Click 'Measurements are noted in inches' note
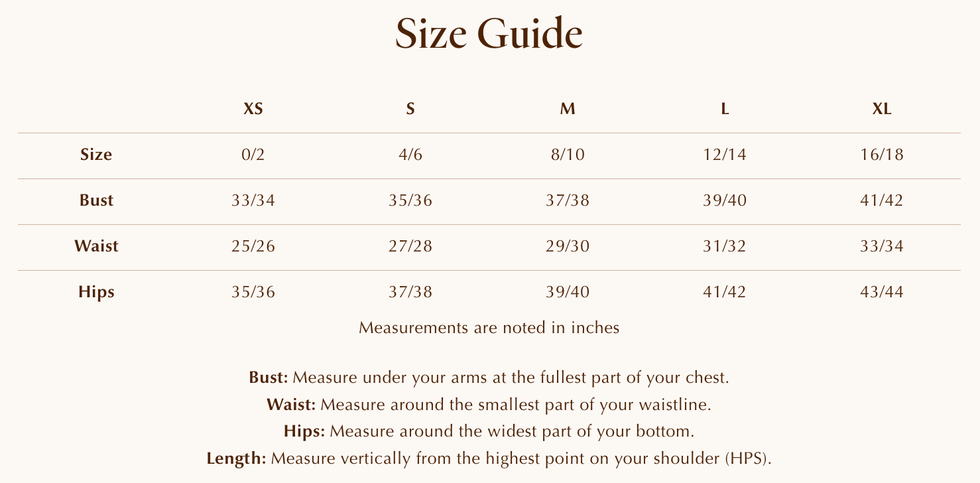The height and width of the screenshot is (483, 980). coord(489,328)
